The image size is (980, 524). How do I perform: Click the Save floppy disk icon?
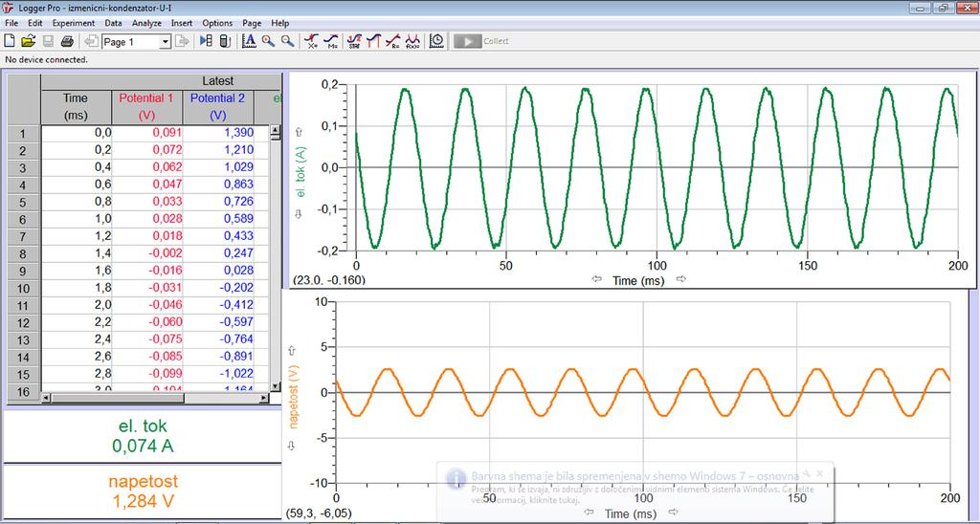click(x=48, y=41)
